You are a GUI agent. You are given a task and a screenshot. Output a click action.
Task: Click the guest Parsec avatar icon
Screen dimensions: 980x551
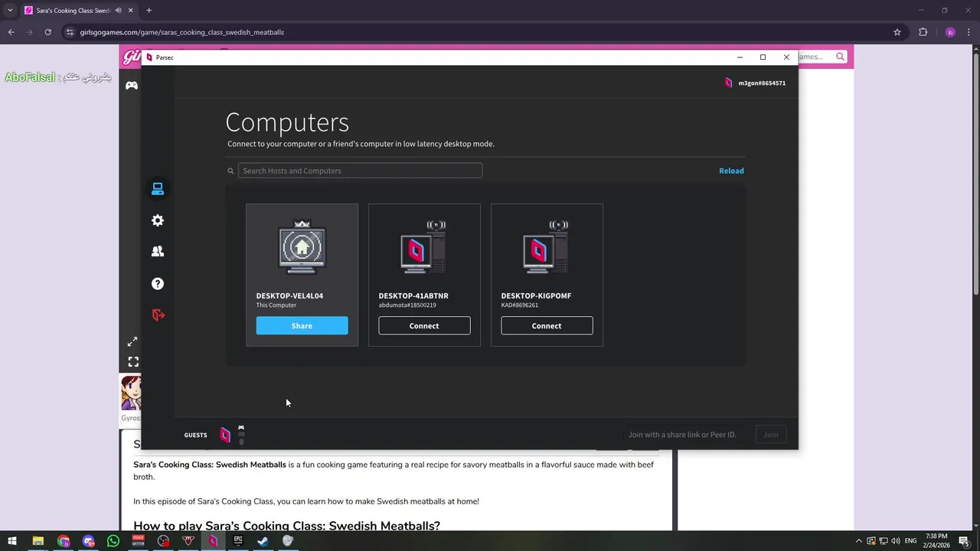(225, 435)
